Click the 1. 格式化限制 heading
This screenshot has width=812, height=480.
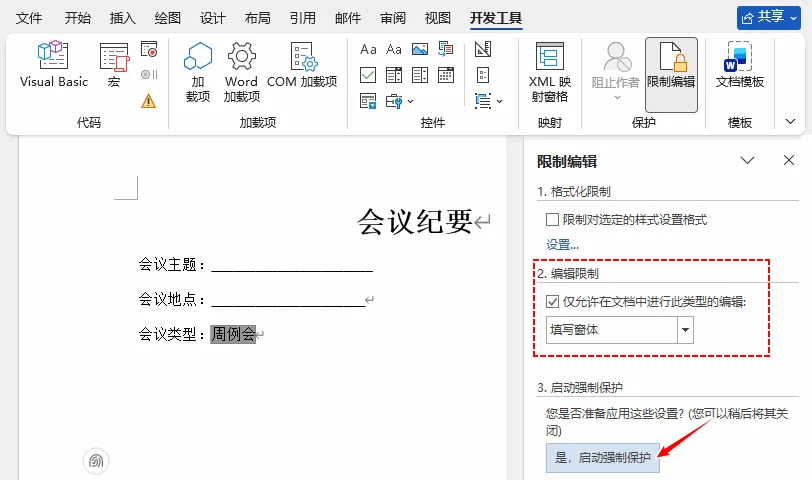tap(574, 192)
